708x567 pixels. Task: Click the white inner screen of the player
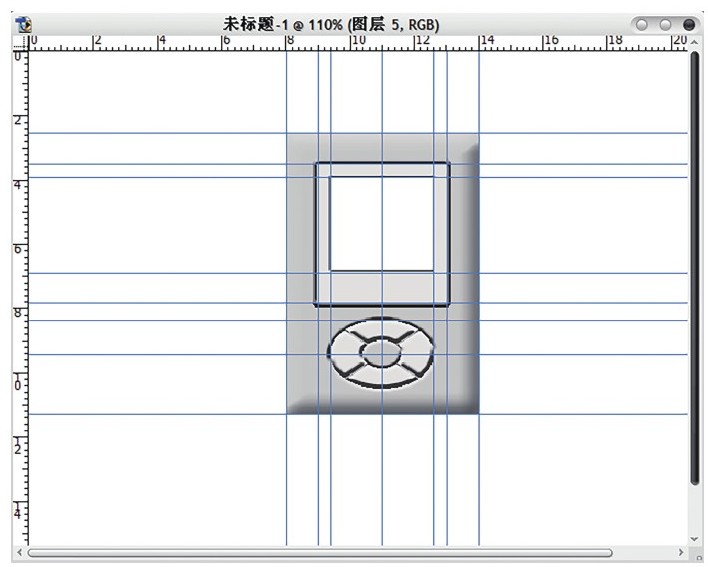click(x=382, y=223)
